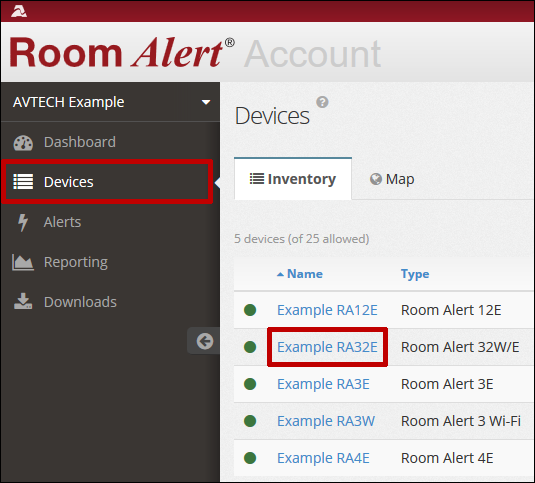Select the Inventory tab
This screenshot has width=535, height=483.
[x=293, y=179]
